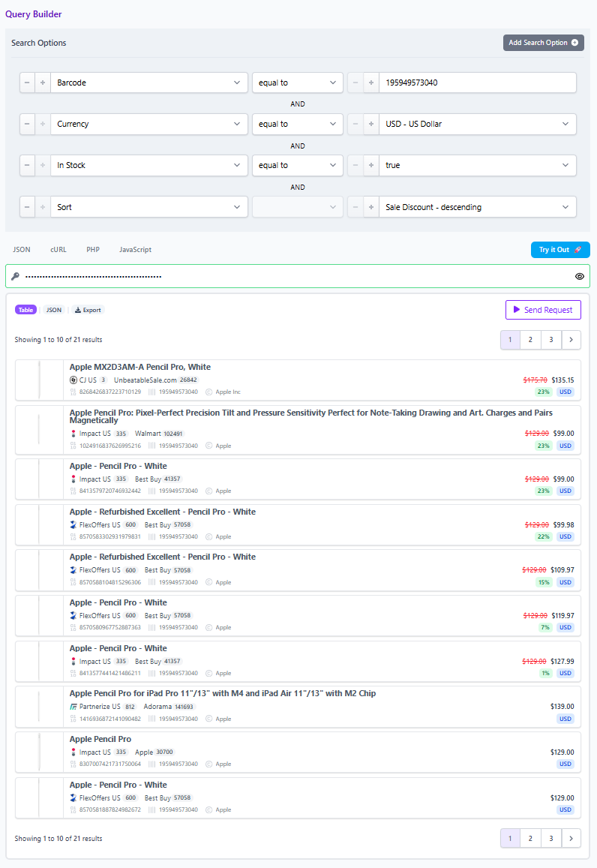The height and width of the screenshot is (868, 597).
Task: Open the Currency field dropdown
Action: (148, 124)
